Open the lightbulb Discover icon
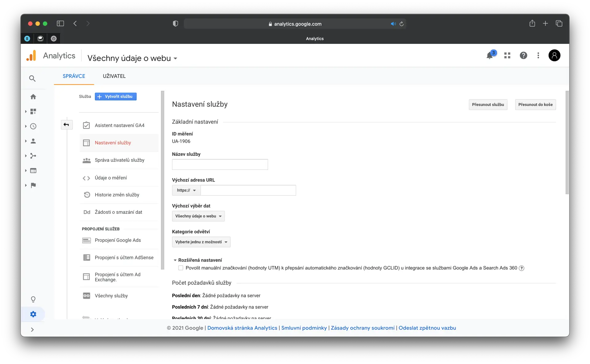 [33, 299]
